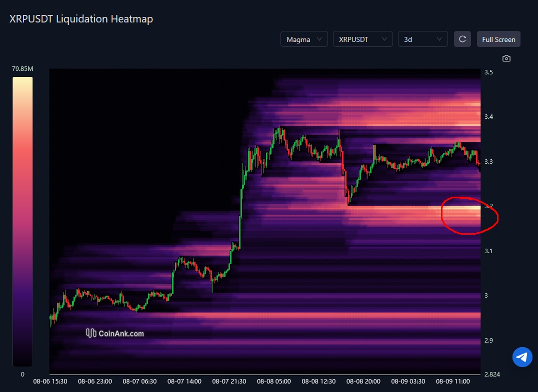Click the 08-08 05:00 time label
The image size is (538, 392).
274,381
